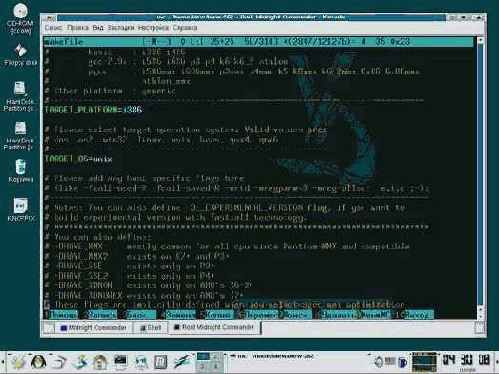Click the Выход function key button

[418, 315]
